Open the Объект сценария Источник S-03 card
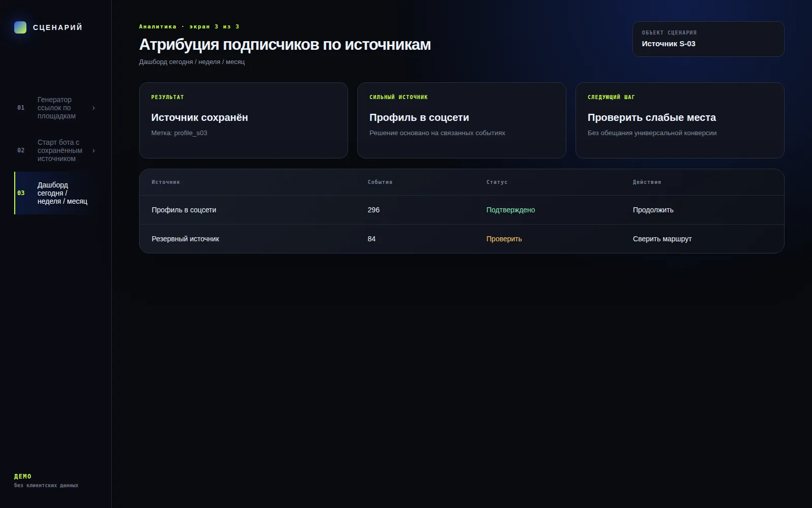 point(708,39)
